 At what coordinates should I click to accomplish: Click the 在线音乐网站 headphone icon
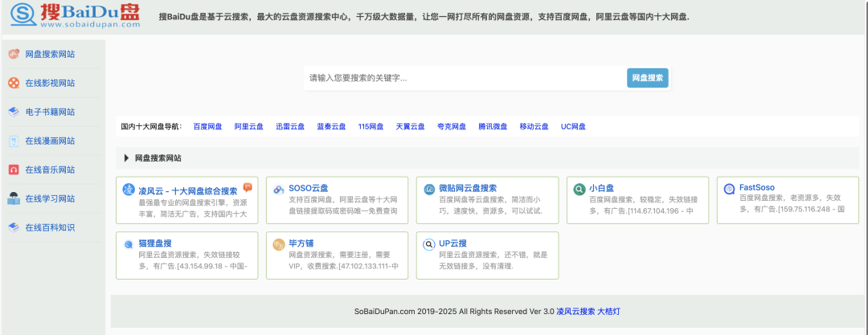click(14, 170)
